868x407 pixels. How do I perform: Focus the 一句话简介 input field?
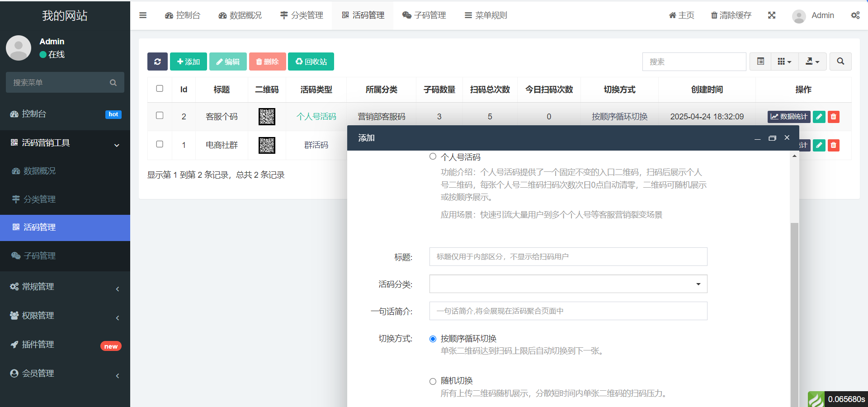[x=568, y=311]
